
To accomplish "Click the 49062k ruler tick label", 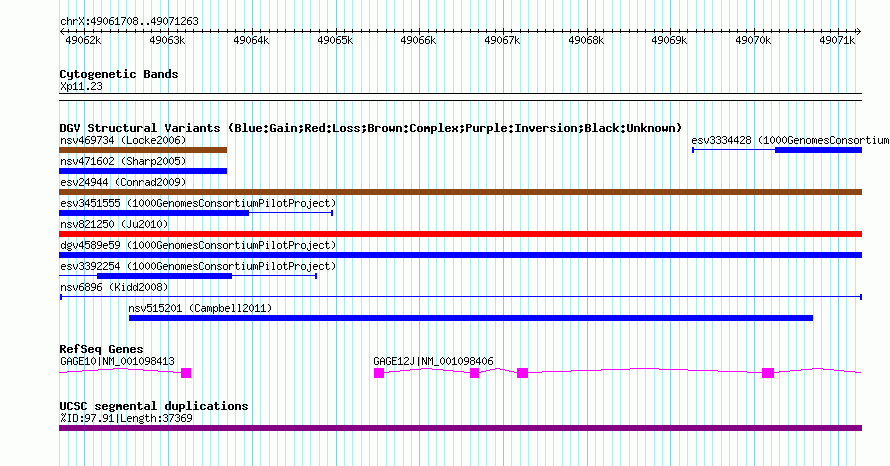I will [83, 40].
